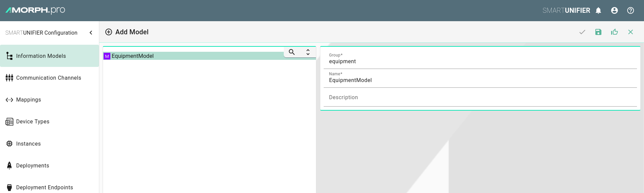Click the SMARTUNIFIER title text
The image size is (644, 193).
tap(566, 10)
